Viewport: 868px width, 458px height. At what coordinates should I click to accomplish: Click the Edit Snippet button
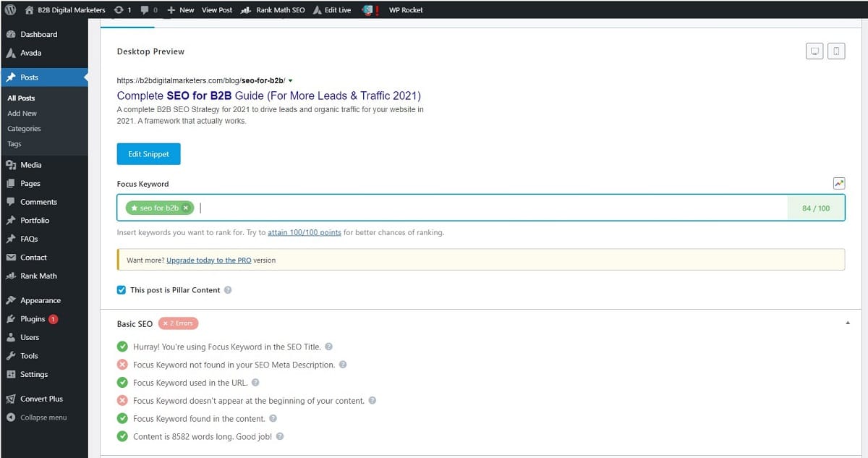148,154
